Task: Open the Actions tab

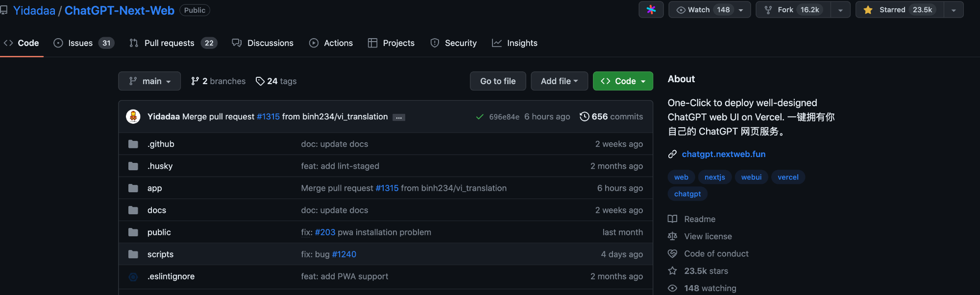Action: point(331,43)
